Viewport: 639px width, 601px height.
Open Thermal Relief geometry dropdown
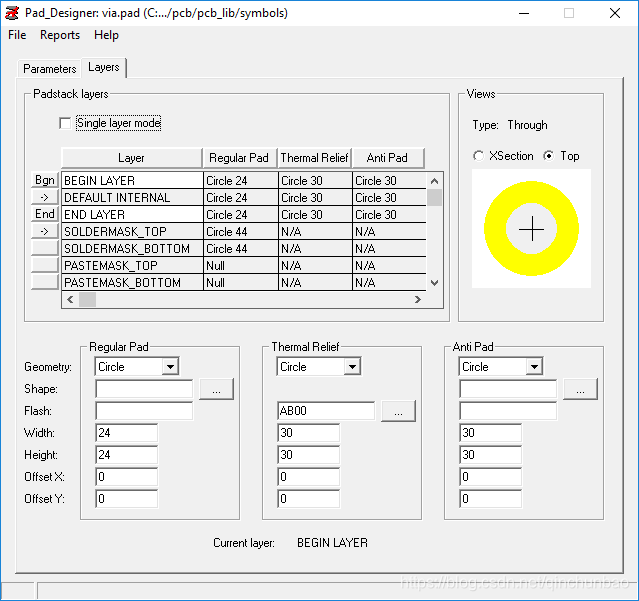pos(352,367)
